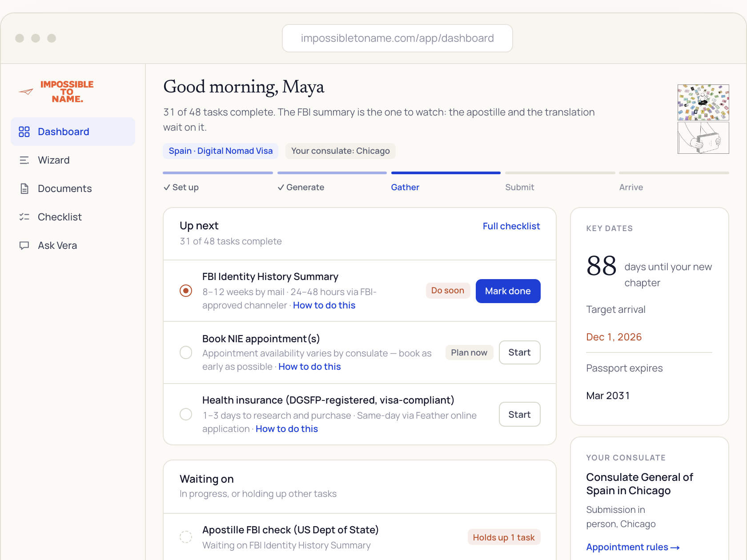Click the Wizard lines icon in sidebar
Viewport: 747px width, 560px height.
24,160
